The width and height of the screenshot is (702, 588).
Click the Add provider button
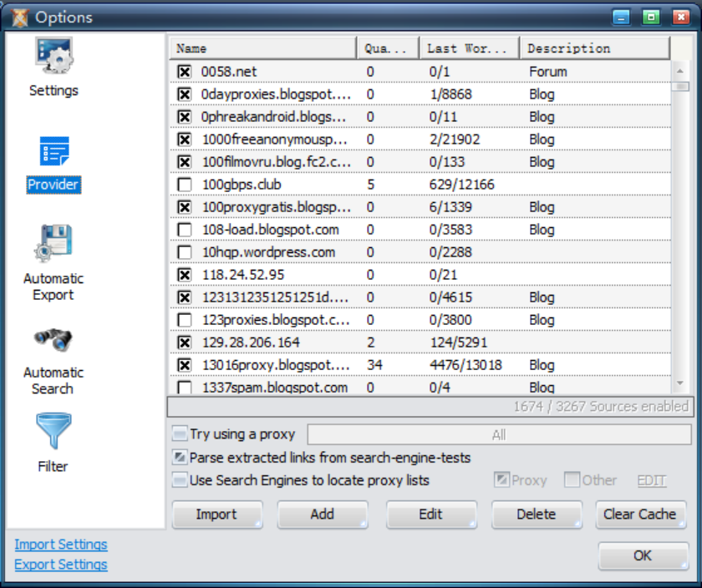point(323,514)
